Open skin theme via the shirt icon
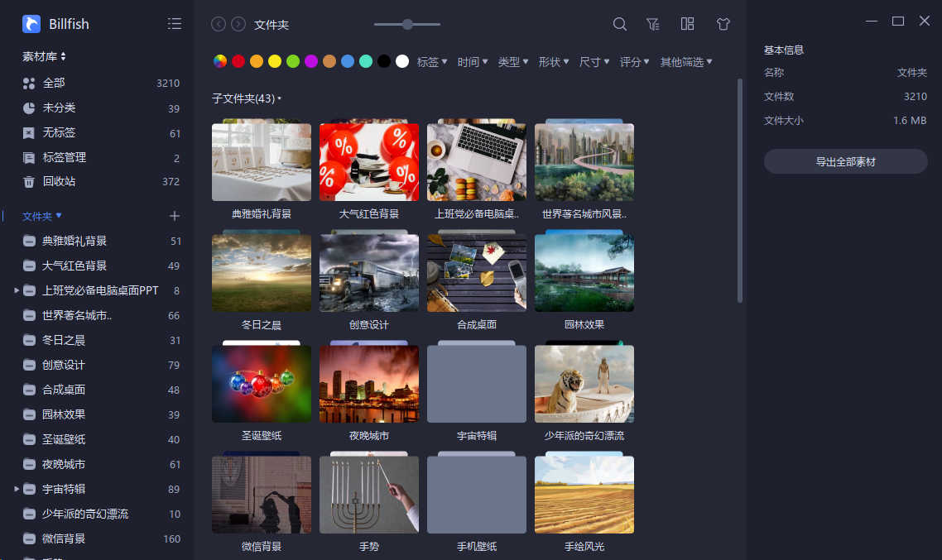 pyautogui.click(x=723, y=24)
